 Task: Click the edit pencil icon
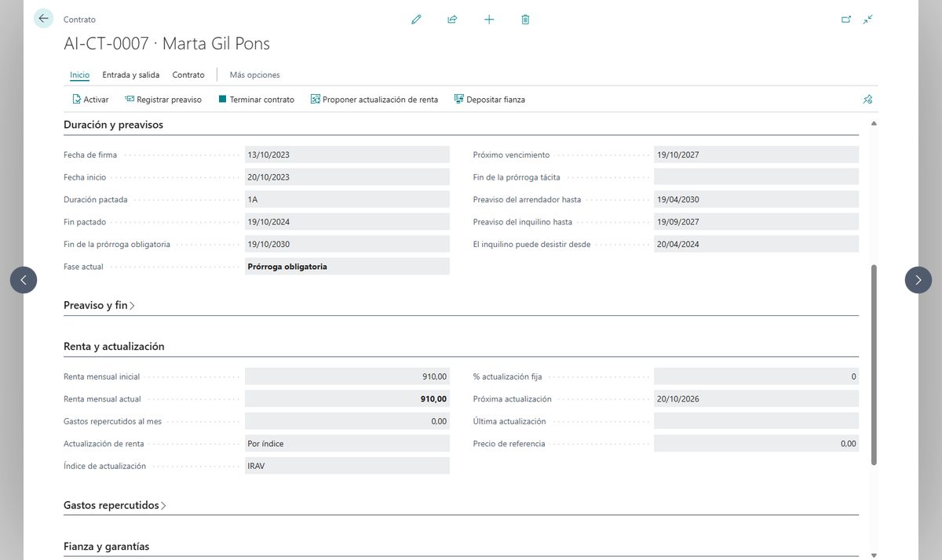[416, 20]
